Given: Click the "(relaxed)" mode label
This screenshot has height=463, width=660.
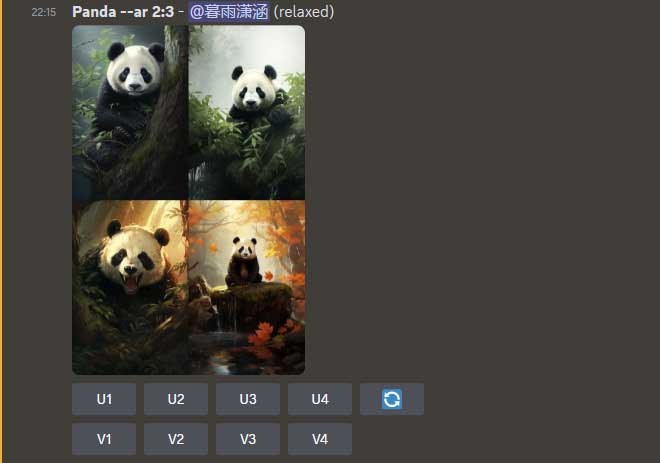Looking at the screenshot, I should point(304,12).
